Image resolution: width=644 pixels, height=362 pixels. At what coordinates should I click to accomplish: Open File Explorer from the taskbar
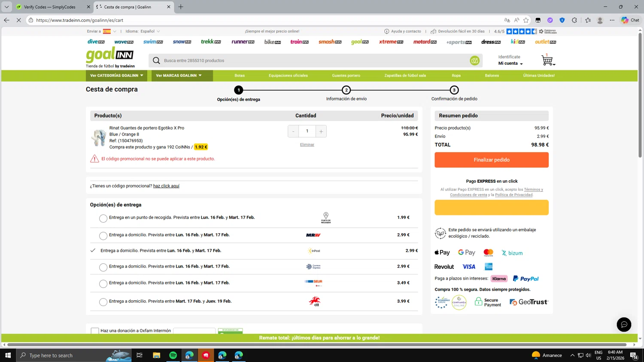[x=156, y=355]
